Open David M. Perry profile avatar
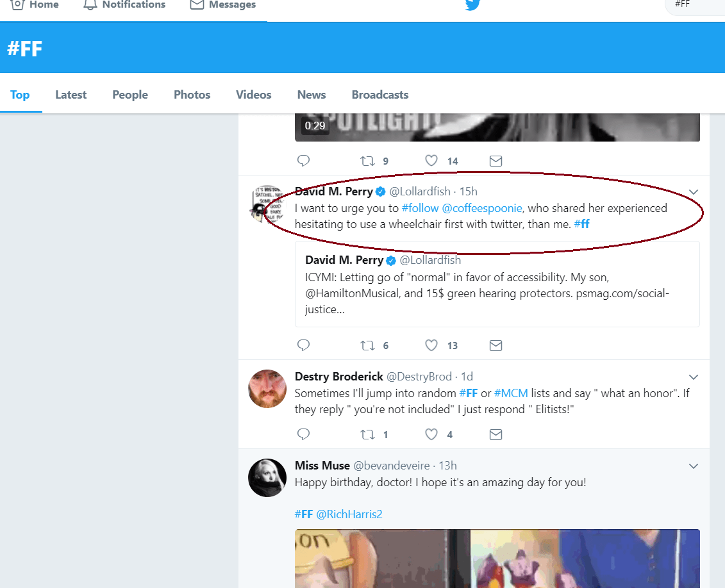Viewport: 725px width, 588px height. click(x=267, y=204)
